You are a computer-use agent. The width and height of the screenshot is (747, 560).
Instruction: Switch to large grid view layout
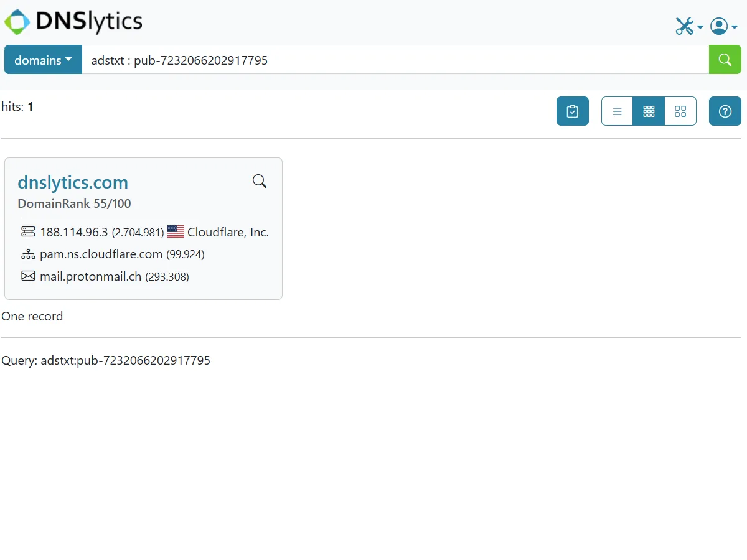[x=680, y=111]
